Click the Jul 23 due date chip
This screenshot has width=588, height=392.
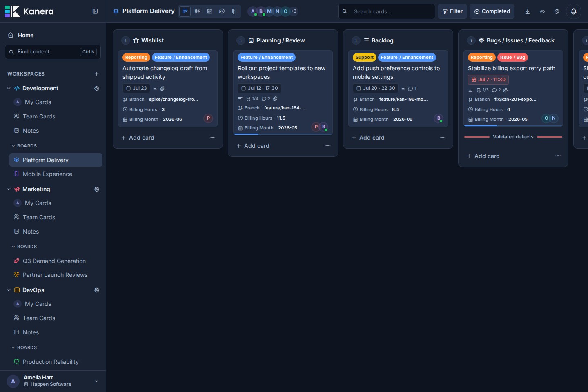click(x=136, y=88)
